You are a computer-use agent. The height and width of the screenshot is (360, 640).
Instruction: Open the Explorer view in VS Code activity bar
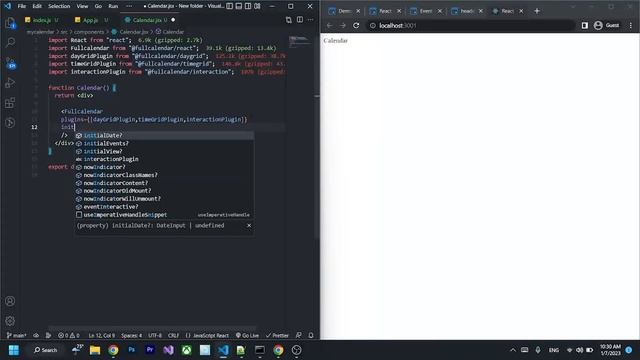coord(10,23)
